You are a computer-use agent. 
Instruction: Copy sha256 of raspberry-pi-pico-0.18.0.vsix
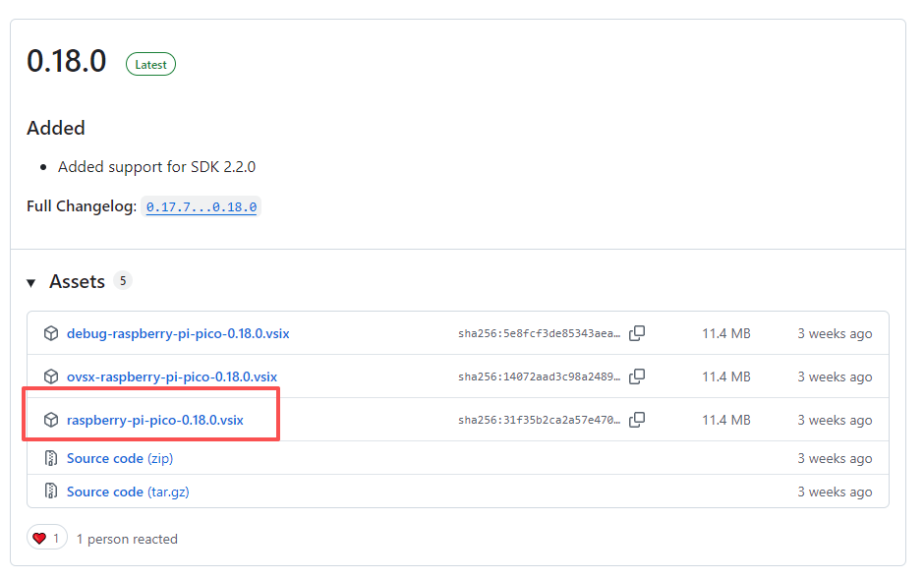(637, 420)
